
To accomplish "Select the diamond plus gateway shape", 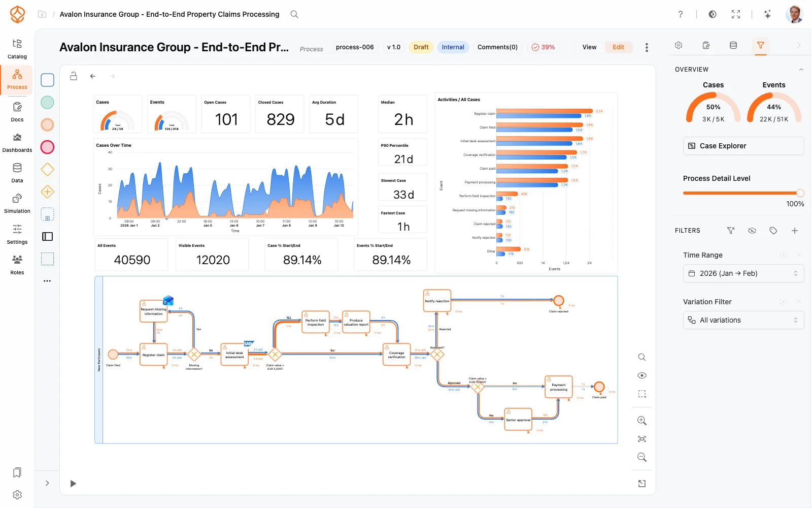I will click(x=47, y=192).
